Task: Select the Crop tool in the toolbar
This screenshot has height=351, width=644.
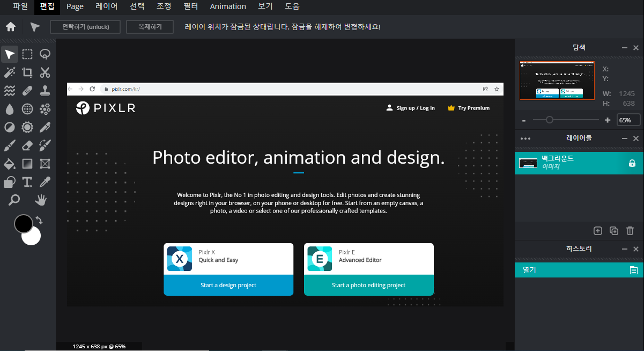Action: [x=27, y=72]
